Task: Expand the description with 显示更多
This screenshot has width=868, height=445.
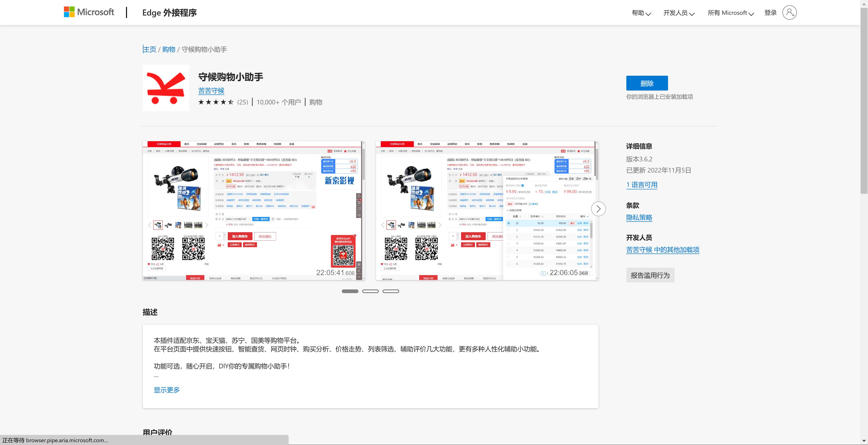Action: point(166,390)
